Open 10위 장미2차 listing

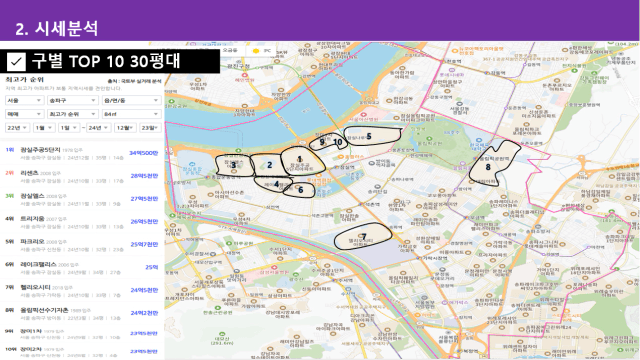82,351
